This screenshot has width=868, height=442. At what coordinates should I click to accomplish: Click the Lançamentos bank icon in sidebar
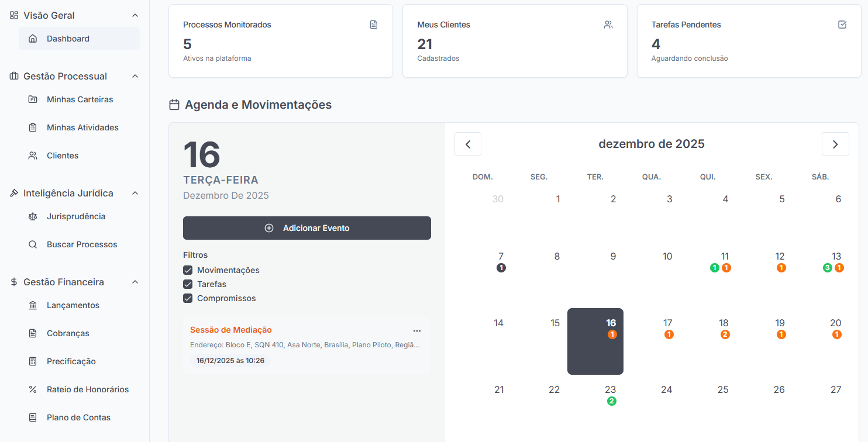[x=33, y=305]
